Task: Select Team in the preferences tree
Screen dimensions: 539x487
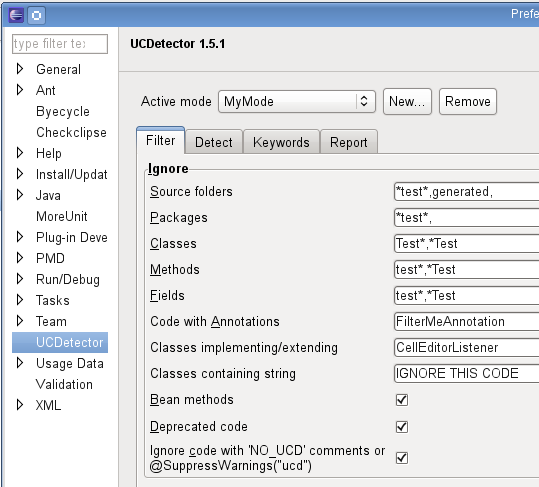Action: [52, 321]
